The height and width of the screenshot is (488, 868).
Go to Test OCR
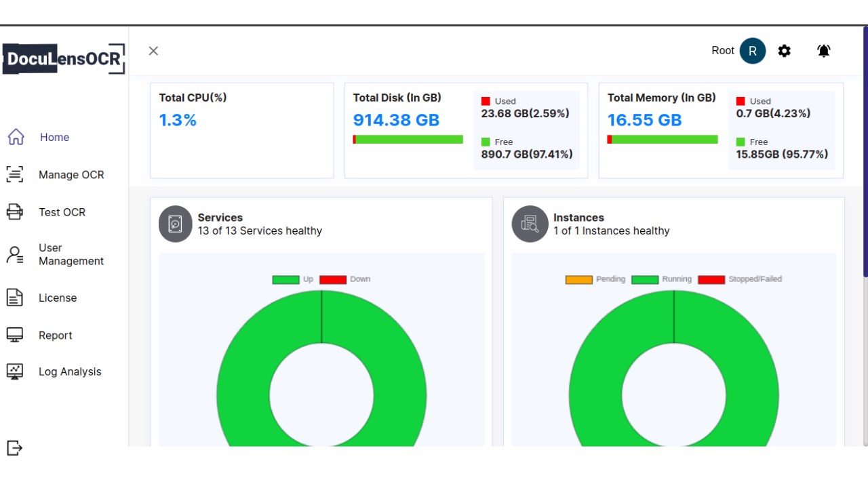(62, 212)
